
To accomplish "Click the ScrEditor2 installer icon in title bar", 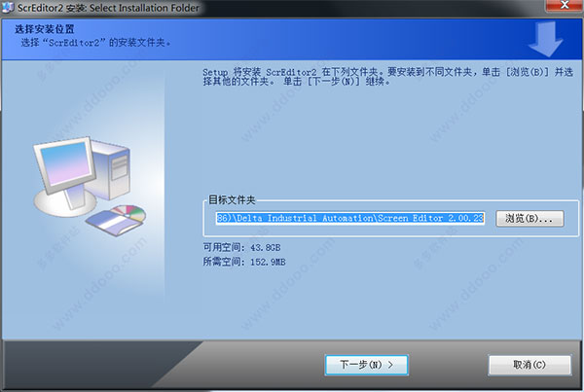I will point(8,7).
